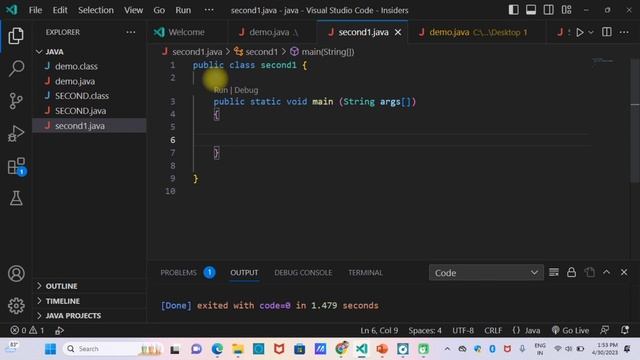This screenshot has width=640, height=360.
Task: Open the overflow menu in menu bar
Action: click(x=209, y=10)
